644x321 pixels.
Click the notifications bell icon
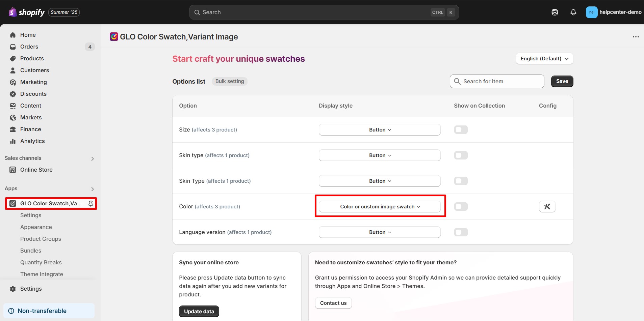point(573,12)
